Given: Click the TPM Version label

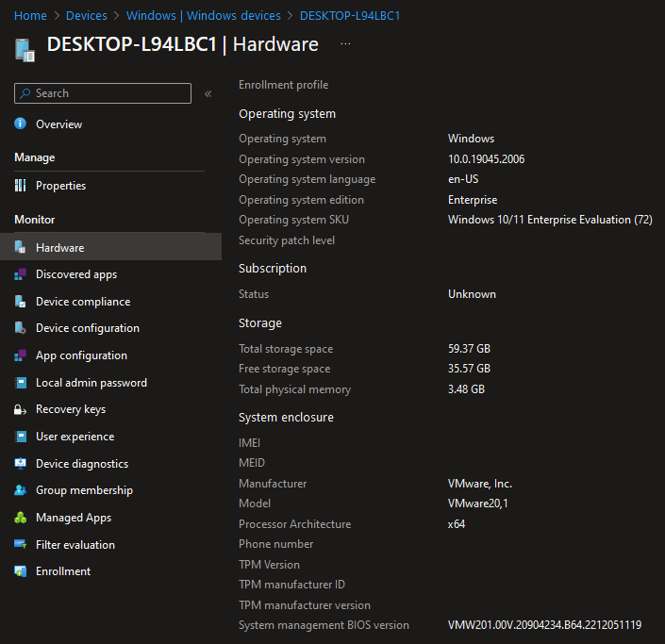Looking at the screenshot, I should click(269, 564).
